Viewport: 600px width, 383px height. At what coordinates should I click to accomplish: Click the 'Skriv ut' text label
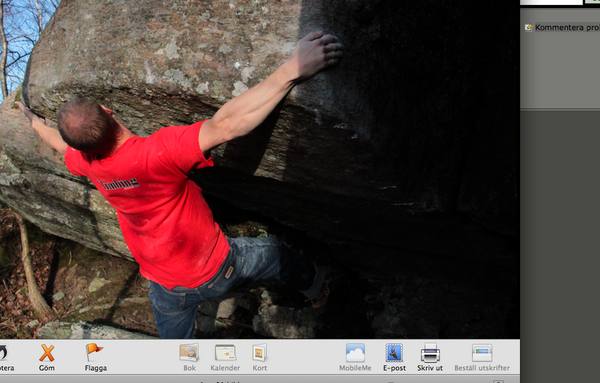tap(430, 368)
